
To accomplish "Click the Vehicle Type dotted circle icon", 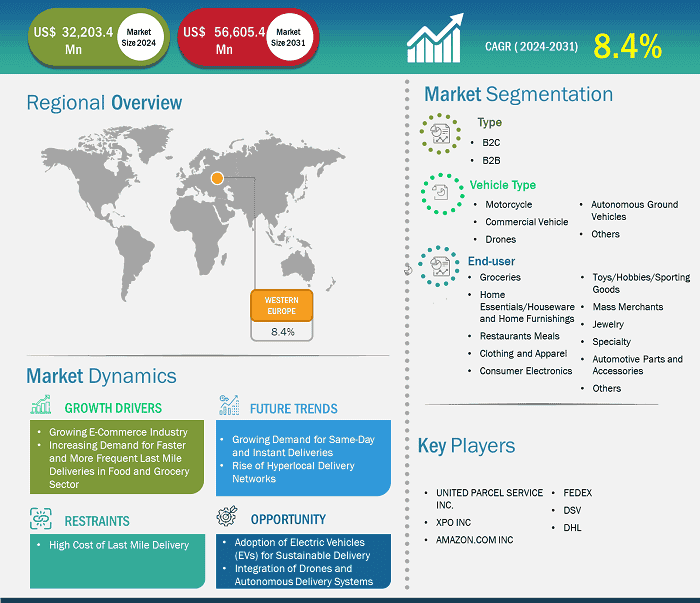I will click(x=442, y=194).
